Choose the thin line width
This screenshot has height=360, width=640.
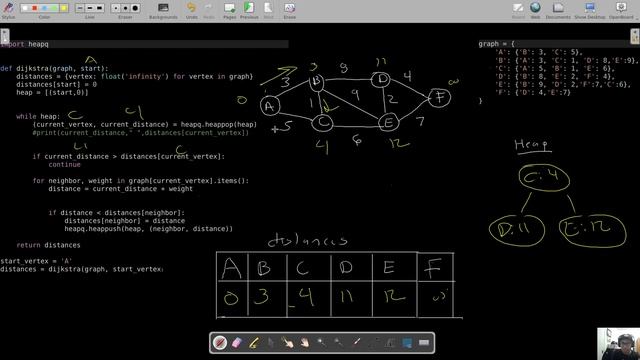[80, 8]
